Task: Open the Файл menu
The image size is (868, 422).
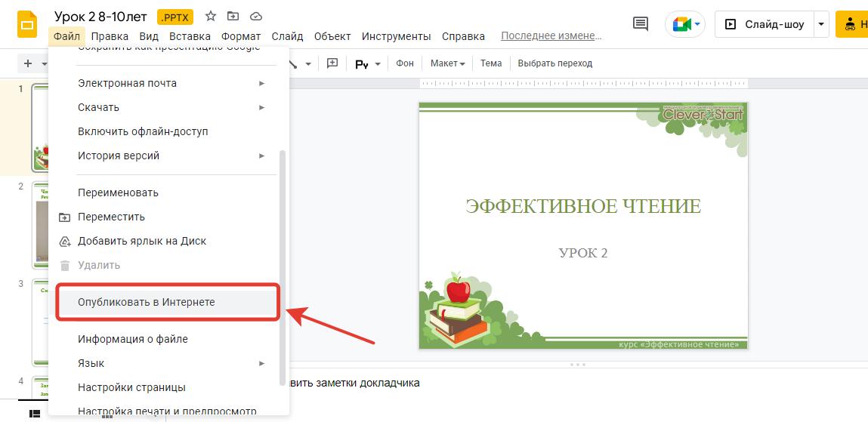Action: click(x=67, y=36)
